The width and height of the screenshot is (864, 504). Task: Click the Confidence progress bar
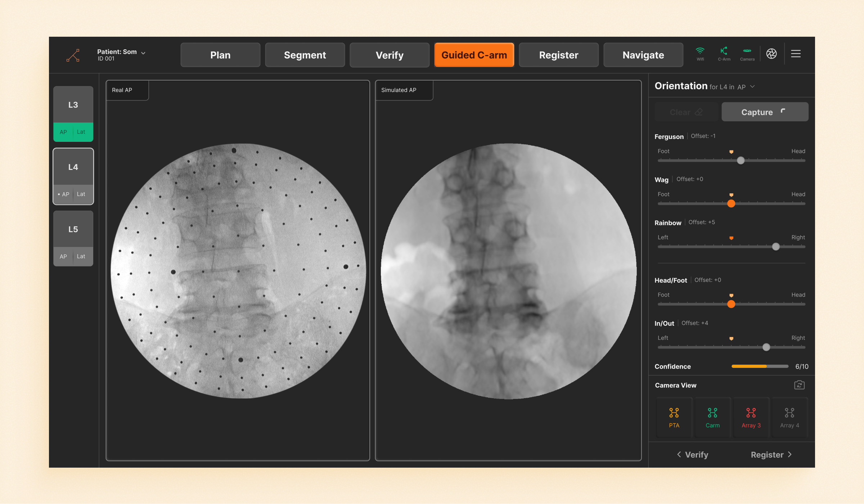click(x=760, y=366)
